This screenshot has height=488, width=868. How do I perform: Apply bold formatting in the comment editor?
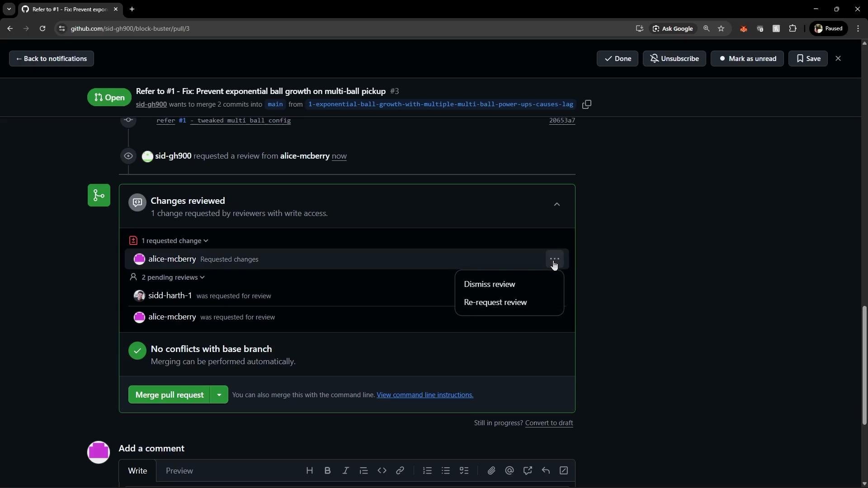[x=328, y=471]
